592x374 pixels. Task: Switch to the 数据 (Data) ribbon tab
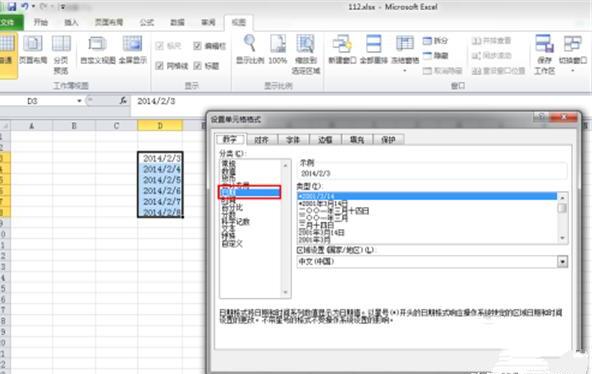click(x=177, y=23)
